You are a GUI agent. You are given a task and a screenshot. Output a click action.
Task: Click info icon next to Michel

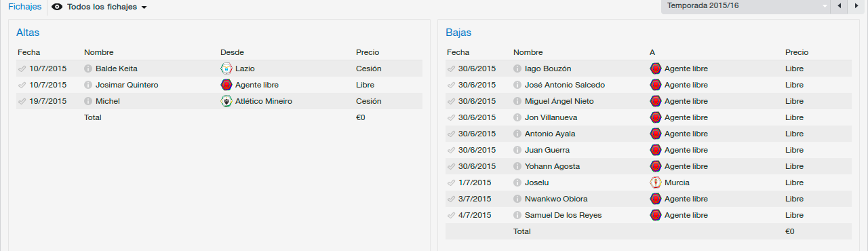88,101
